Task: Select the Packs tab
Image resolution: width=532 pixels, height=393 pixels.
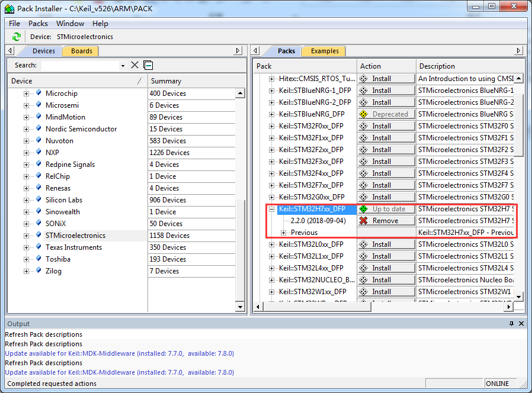Action: (x=286, y=51)
